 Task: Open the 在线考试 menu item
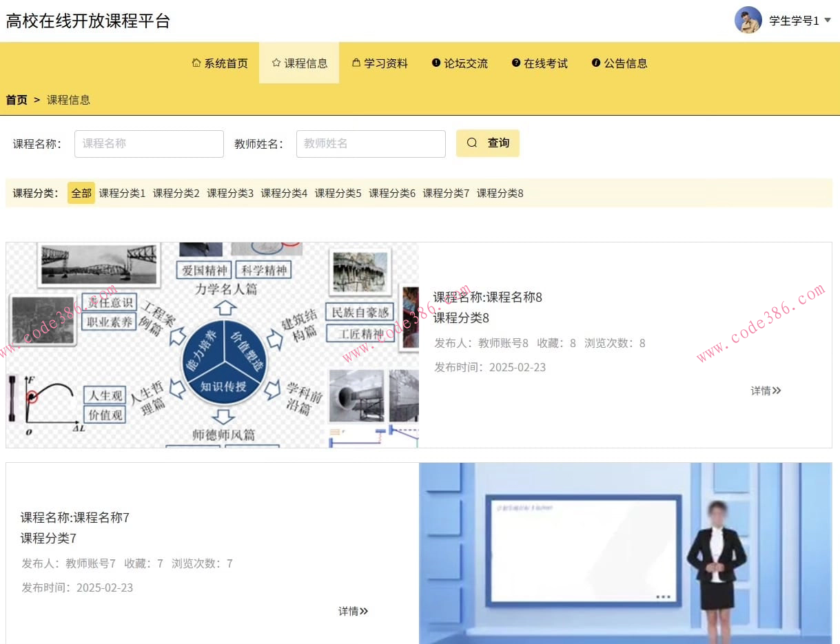click(546, 63)
